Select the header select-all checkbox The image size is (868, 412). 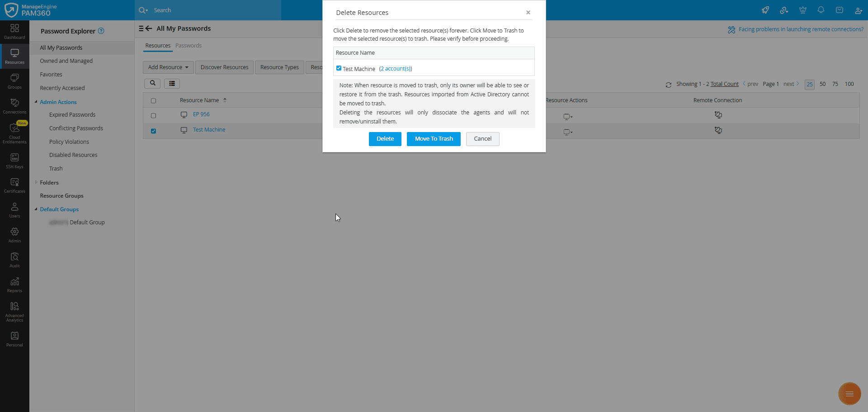pyautogui.click(x=154, y=100)
